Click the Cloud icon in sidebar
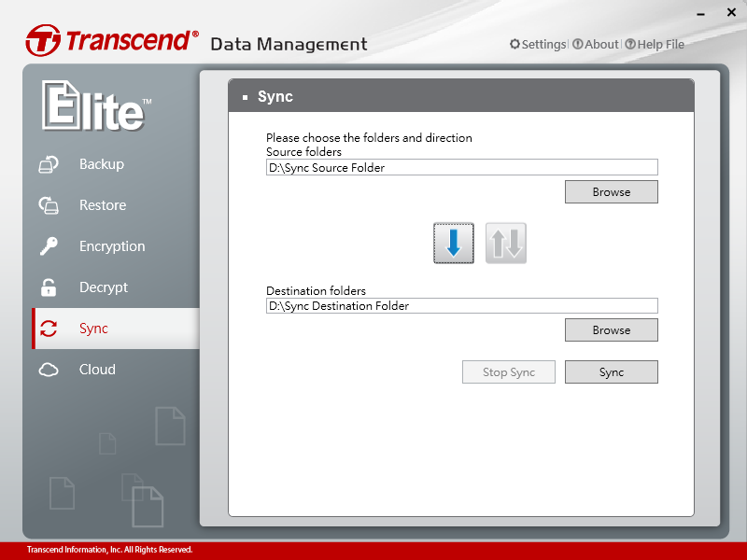747x560 pixels. [x=49, y=370]
